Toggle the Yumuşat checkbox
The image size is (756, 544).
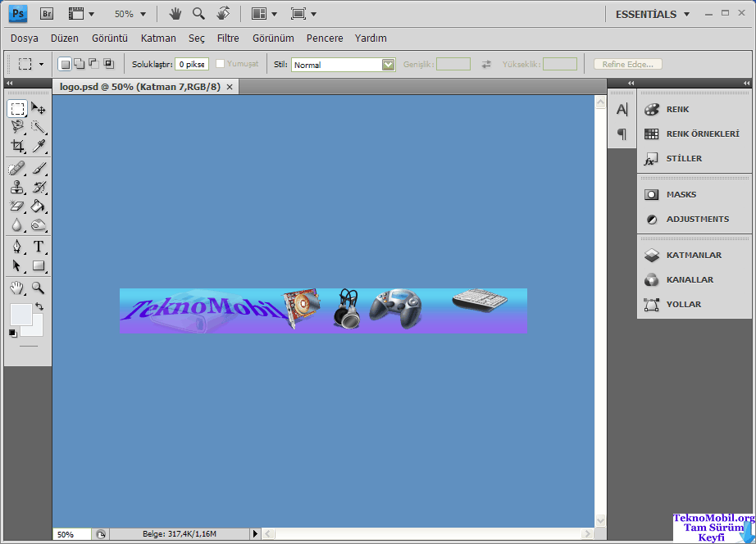tap(220, 64)
